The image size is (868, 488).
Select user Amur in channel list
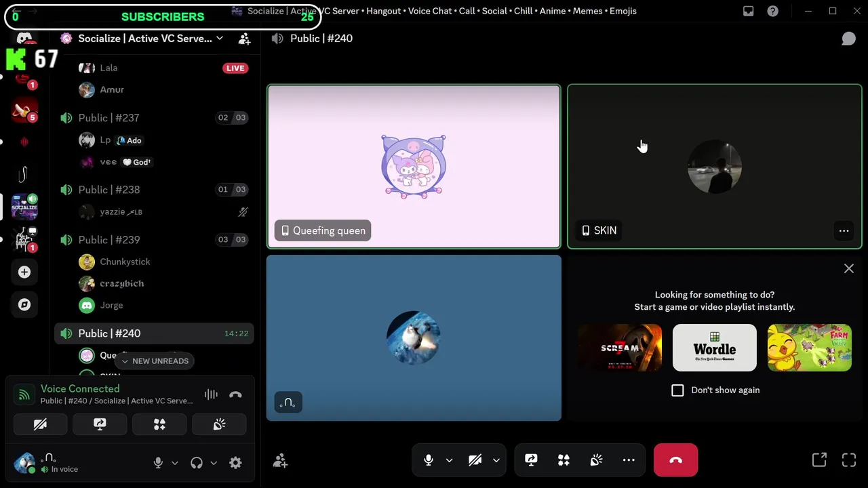click(162, 89)
